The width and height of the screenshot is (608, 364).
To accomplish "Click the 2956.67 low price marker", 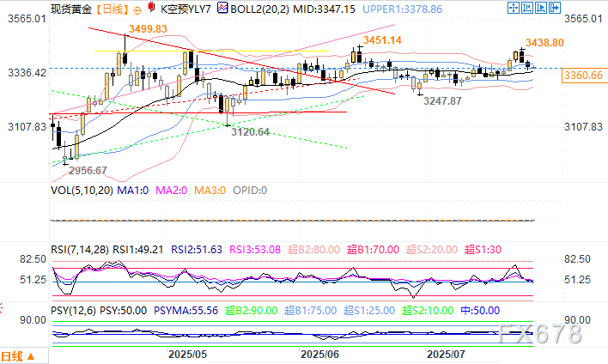I will tap(89, 170).
